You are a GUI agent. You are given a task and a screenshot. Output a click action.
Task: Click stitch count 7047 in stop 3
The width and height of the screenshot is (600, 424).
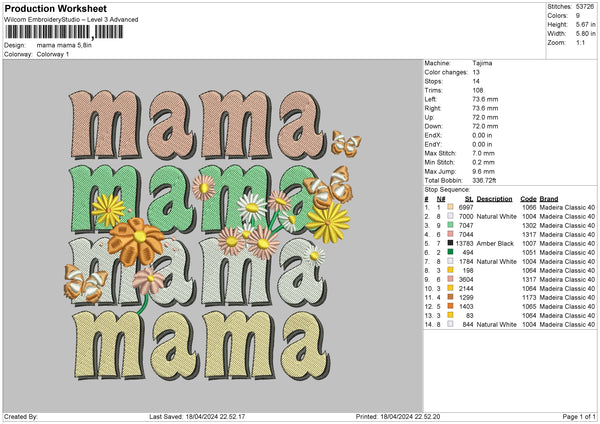[x=466, y=225]
